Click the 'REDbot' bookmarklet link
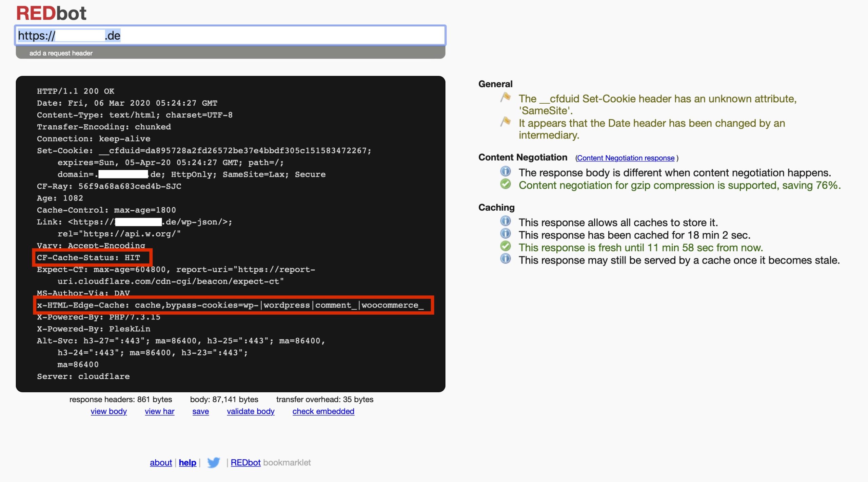868x482 pixels. coord(245,462)
